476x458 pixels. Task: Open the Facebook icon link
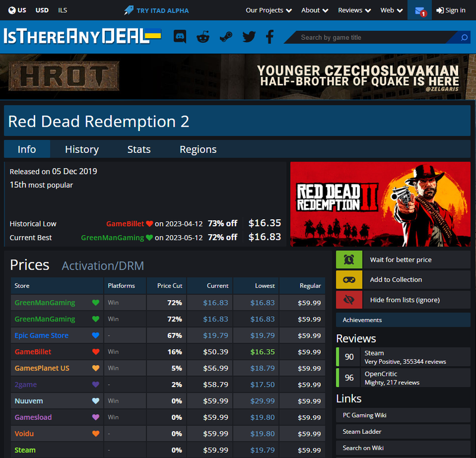pyautogui.click(x=270, y=37)
